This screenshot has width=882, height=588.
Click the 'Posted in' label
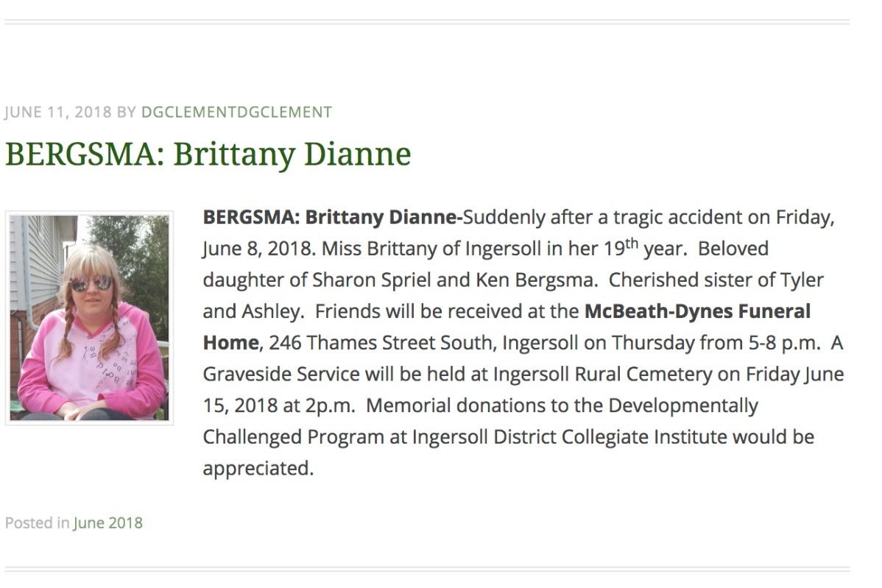37,523
